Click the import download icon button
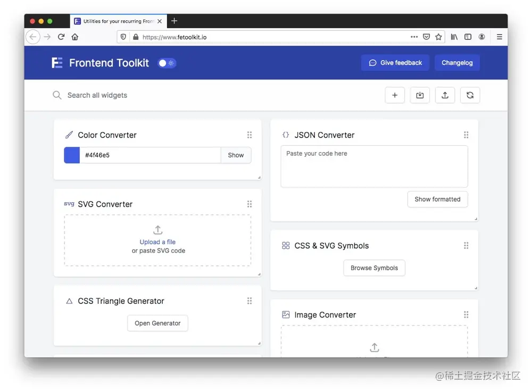This screenshot has width=532, height=392. click(x=420, y=95)
